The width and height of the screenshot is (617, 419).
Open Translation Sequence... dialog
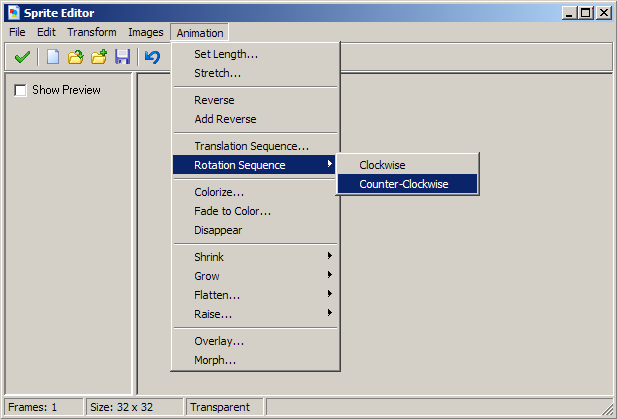[x=255, y=146]
